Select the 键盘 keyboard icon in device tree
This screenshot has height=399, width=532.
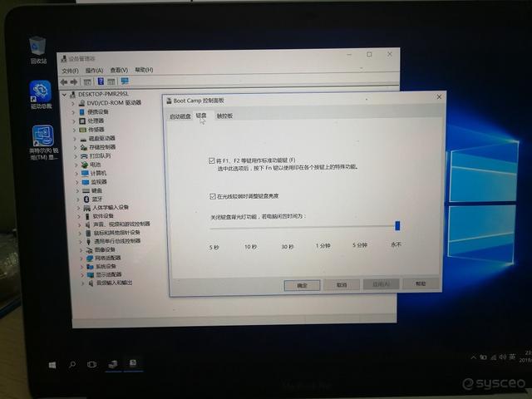point(86,190)
